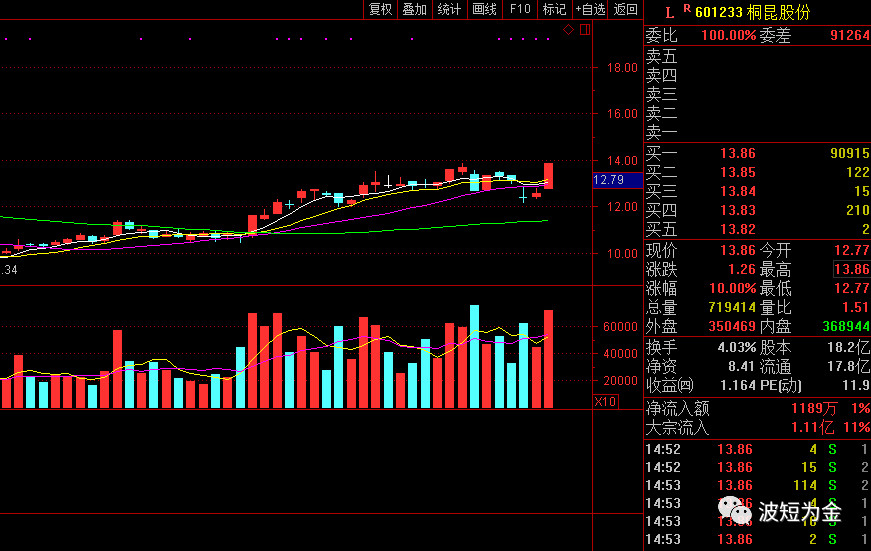Click the red diamond icon above the chart
Viewport: 871px width, 551px height.
coord(568,30)
